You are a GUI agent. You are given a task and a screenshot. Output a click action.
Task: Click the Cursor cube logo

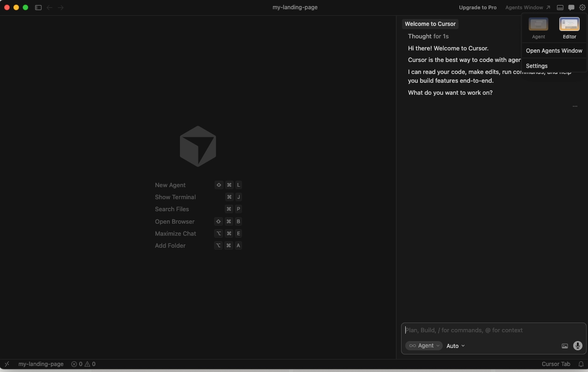(x=198, y=146)
